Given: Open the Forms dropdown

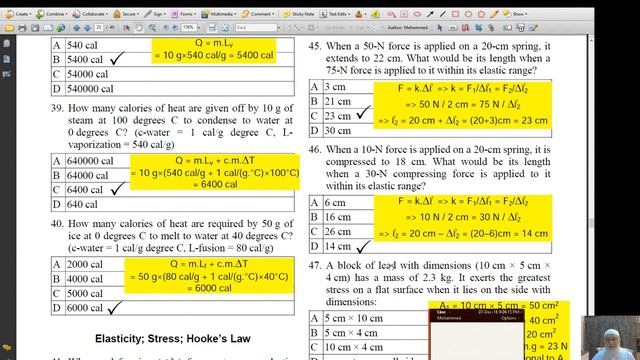Looking at the screenshot, I should (183, 14).
